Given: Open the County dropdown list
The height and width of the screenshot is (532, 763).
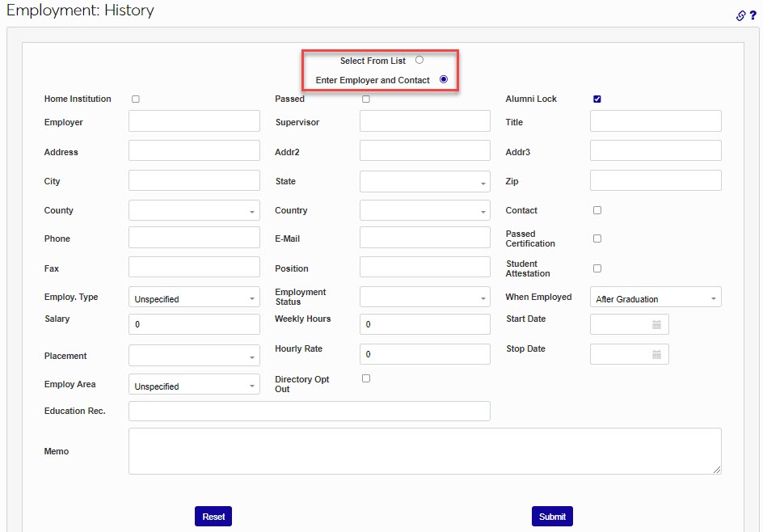Looking at the screenshot, I should [194, 211].
